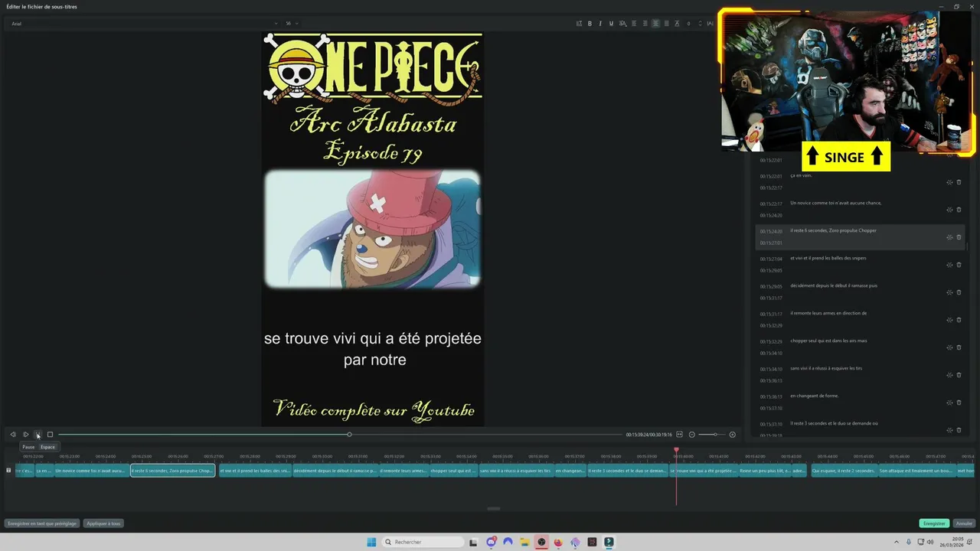Select timeline clip 'et vivi et il prend les balles'

click(x=254, y=471)
